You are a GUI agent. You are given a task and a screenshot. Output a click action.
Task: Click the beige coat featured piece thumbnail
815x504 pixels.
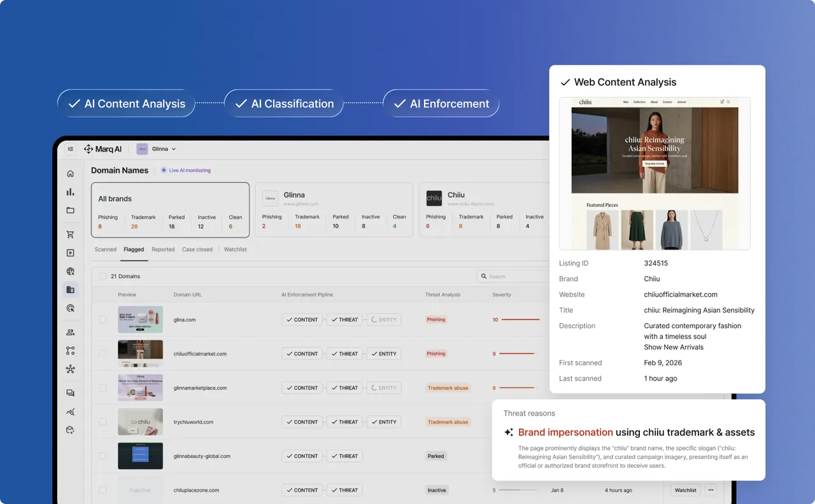[602, 230]
